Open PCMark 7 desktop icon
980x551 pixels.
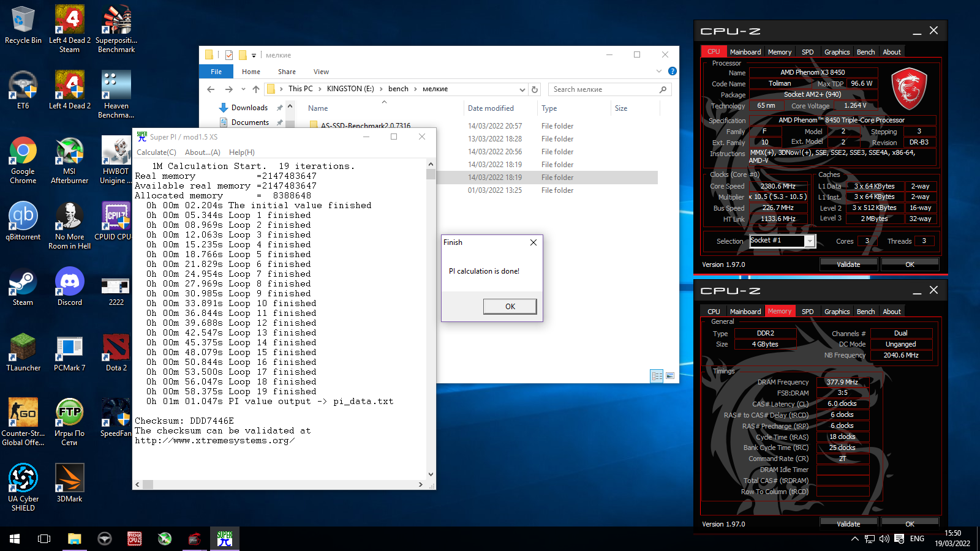click(70, 352)
